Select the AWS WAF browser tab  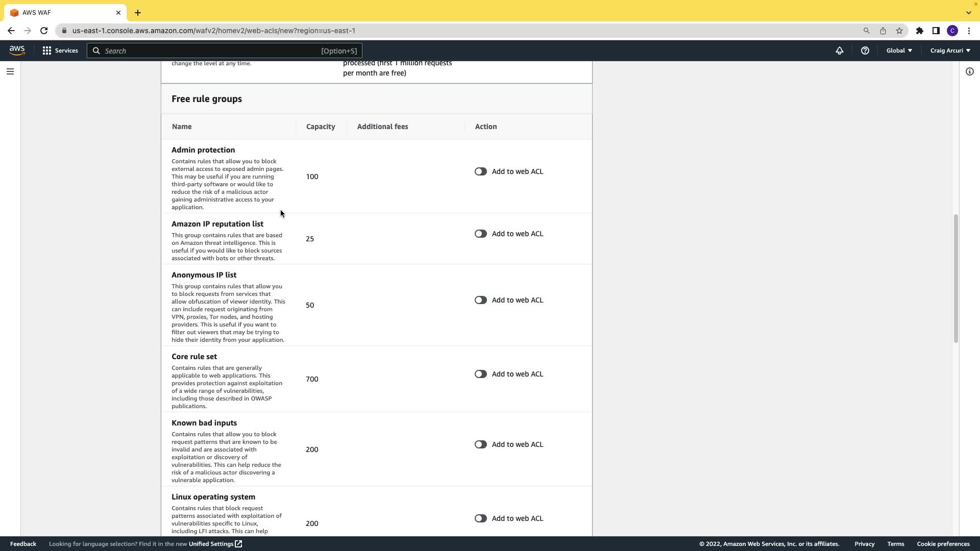61,13
